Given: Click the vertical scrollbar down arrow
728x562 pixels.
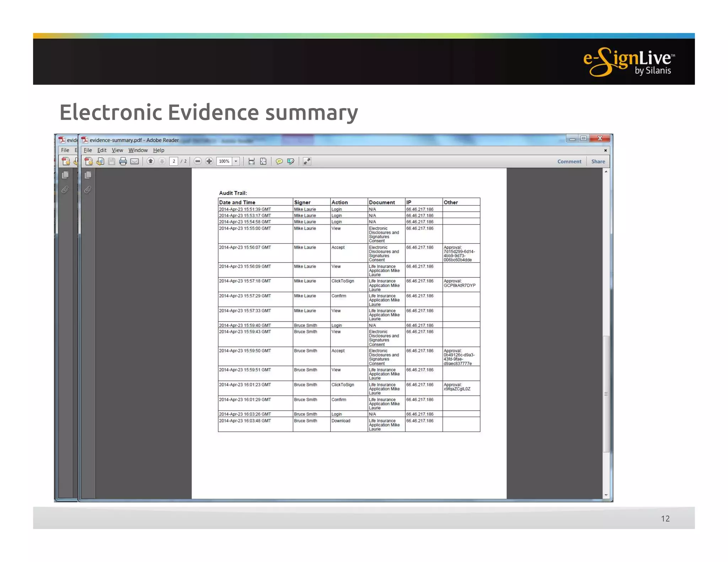Looking at the screenshot, I should pos(606,495).
